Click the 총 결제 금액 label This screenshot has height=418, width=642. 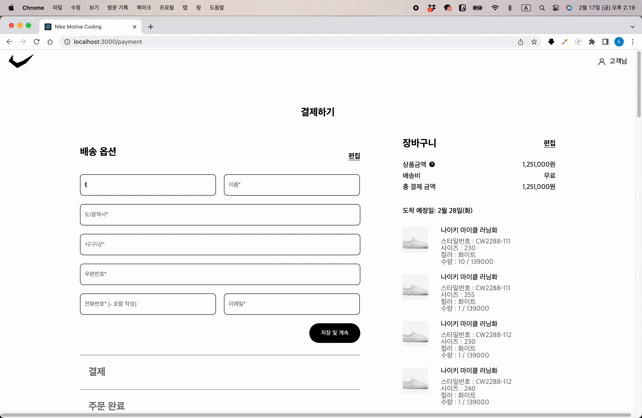click(x=419, y=187)
